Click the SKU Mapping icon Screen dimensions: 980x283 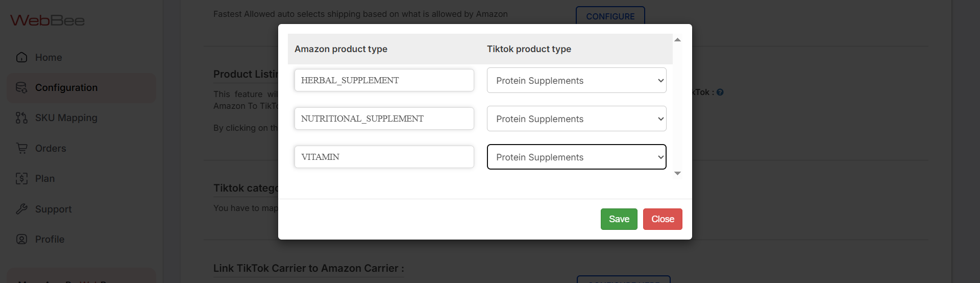[21, 118]
